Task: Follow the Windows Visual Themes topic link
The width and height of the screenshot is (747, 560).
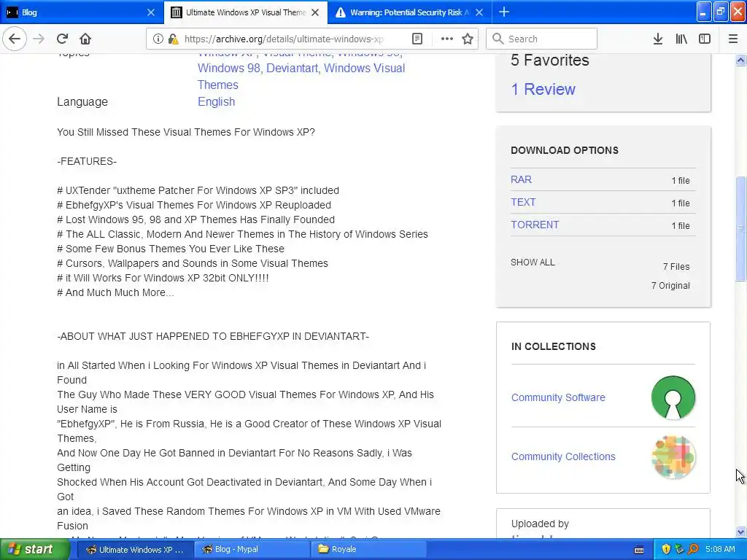Action: pos(301,76)
